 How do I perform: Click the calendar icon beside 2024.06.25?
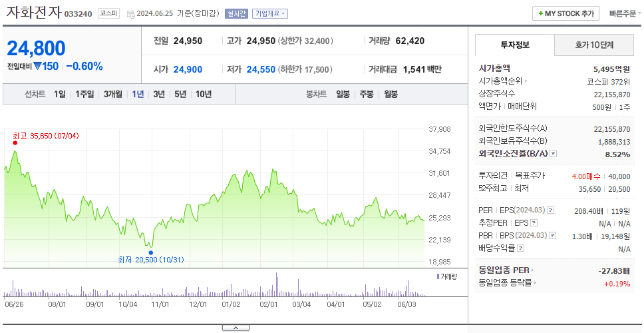coord(130,14)
